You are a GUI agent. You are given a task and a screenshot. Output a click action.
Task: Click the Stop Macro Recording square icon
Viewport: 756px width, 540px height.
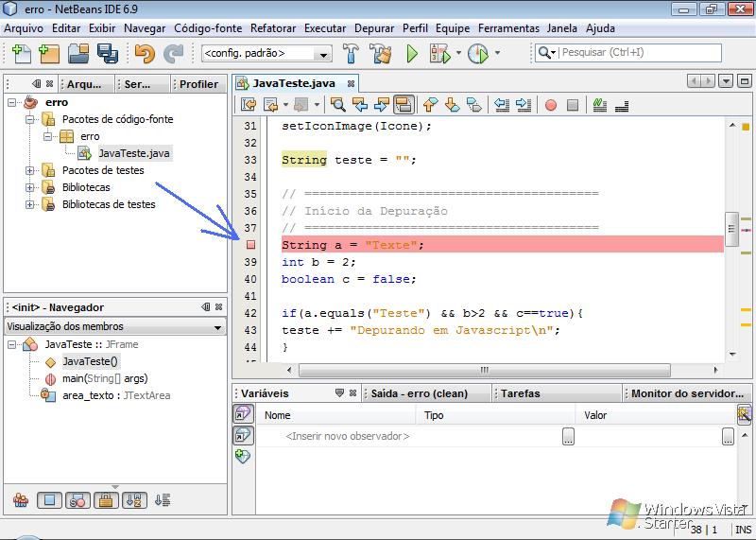tap(573, 105)
